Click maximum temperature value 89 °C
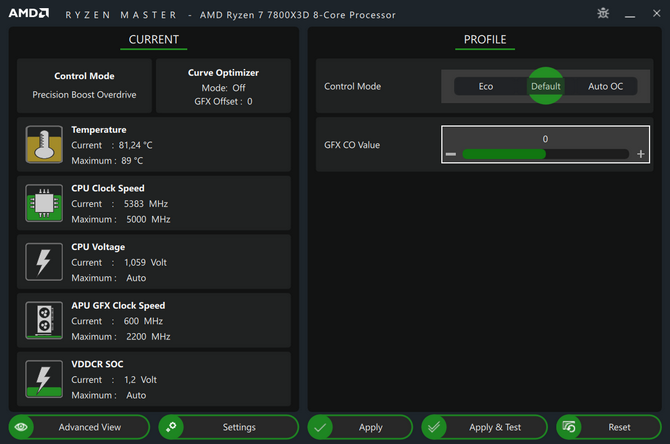 click(132, 161)
